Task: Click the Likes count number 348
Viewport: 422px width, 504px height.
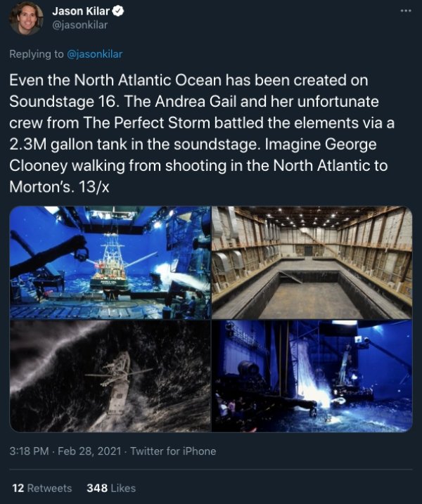Action: (x=97, y=488)
